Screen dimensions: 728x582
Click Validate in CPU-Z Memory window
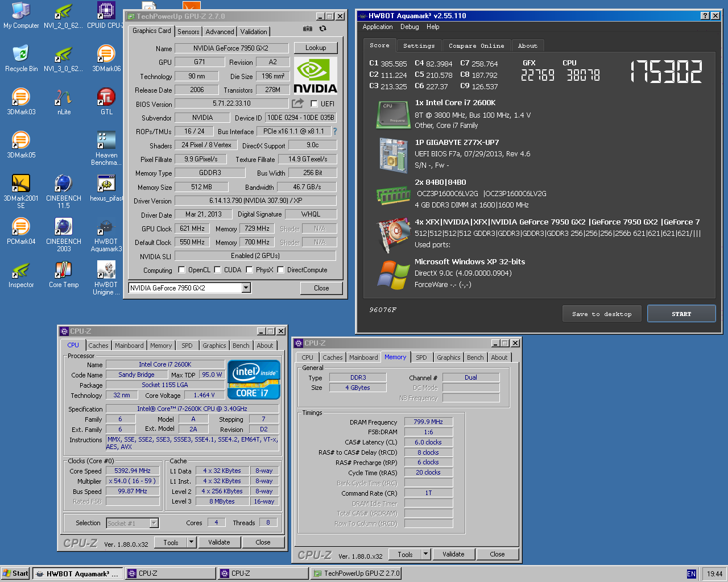453,554
